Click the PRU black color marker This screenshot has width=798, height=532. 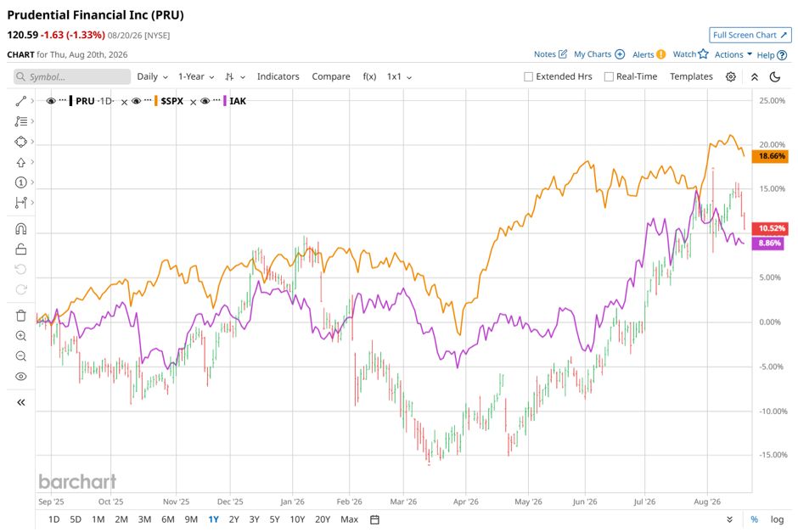point(70,101)
